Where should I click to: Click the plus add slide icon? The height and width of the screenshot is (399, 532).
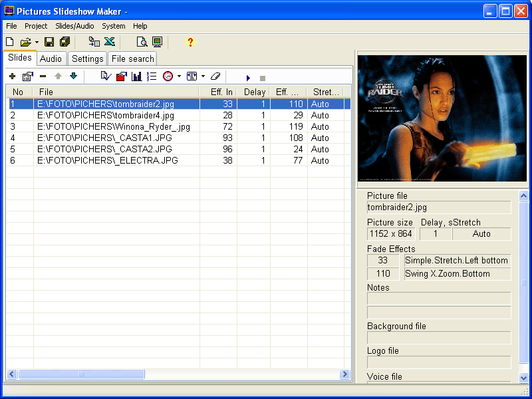point(13,76)
